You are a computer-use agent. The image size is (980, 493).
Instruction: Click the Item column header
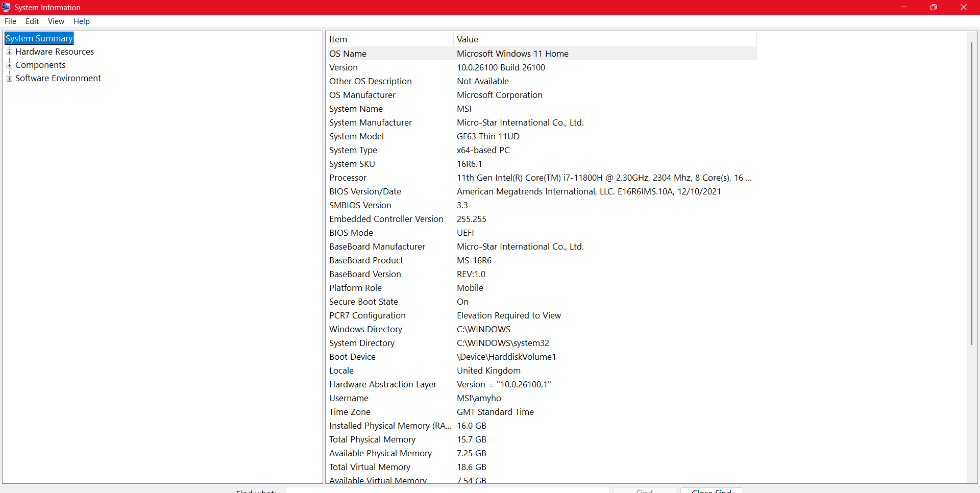tap(389, 39)
